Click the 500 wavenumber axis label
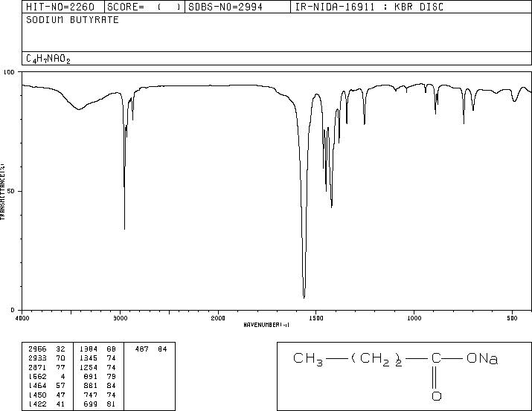Screen dimensions: 532x411 [x=512, y=318]
